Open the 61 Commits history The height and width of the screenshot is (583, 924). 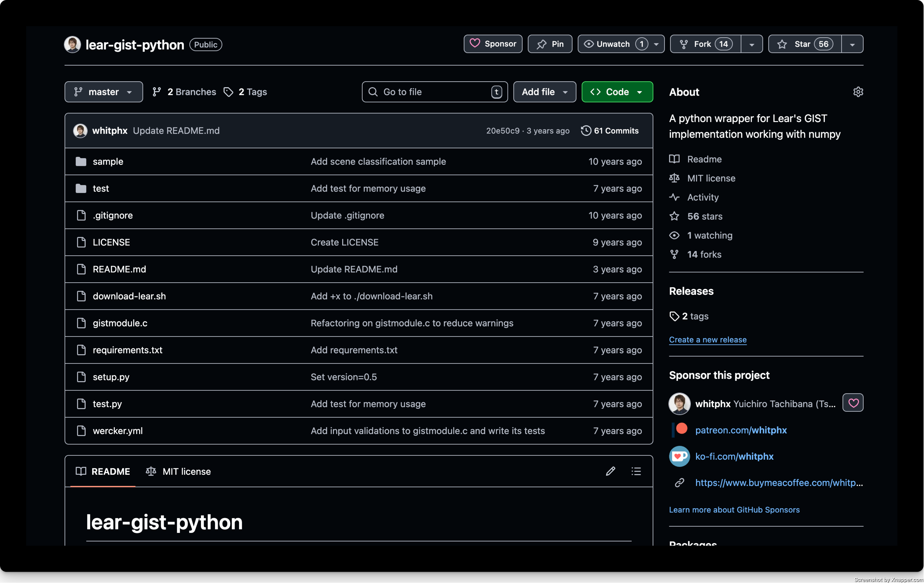(x=610, y=131)
